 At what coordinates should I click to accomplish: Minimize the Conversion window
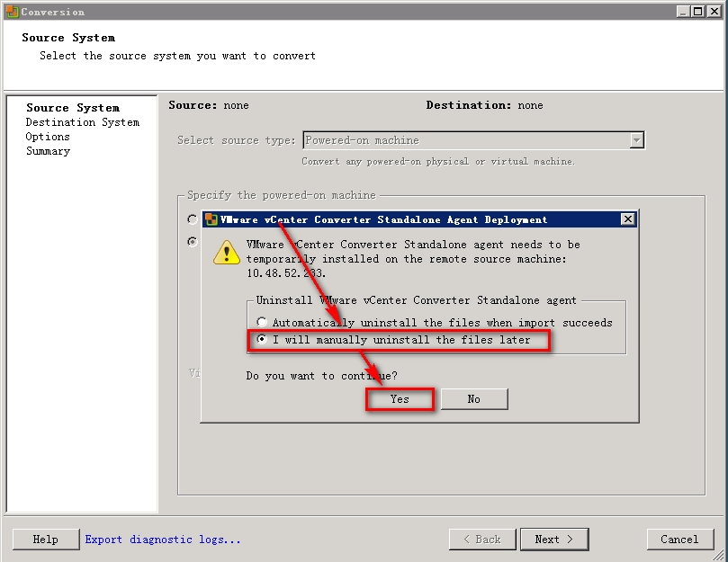point(682,12)
